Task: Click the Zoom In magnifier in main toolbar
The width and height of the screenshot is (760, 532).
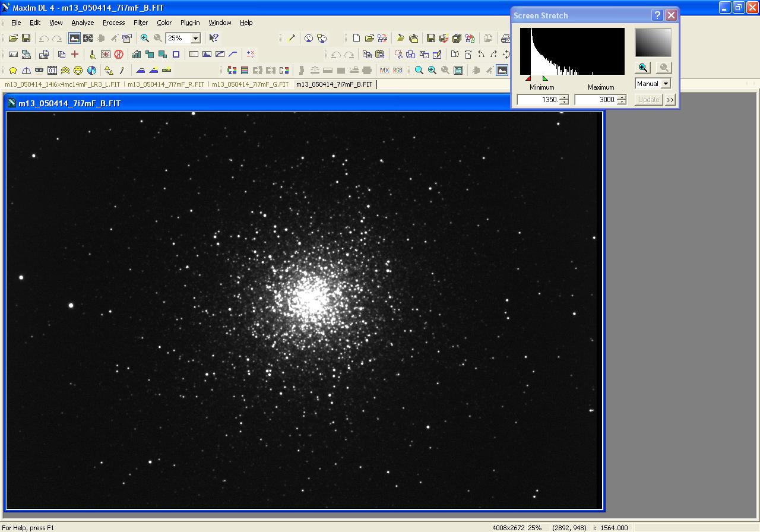Action: coord(145,38)
